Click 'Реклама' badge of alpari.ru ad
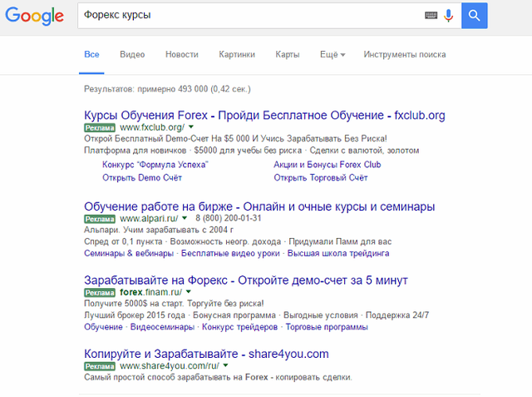 (100, 219)
